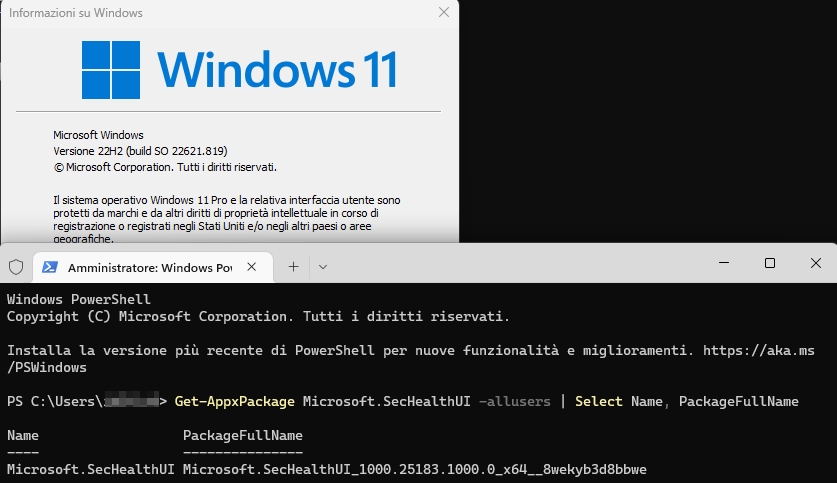Screen dimensions: 837x483
Task: Click the 'Versione 22H2 (build SO 22621.819)' text
Action: point(140,151)
